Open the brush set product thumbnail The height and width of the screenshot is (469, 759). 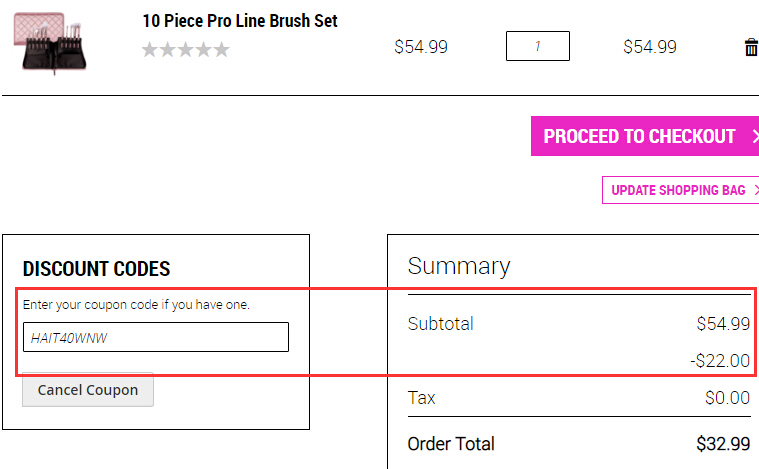(50, 43)
